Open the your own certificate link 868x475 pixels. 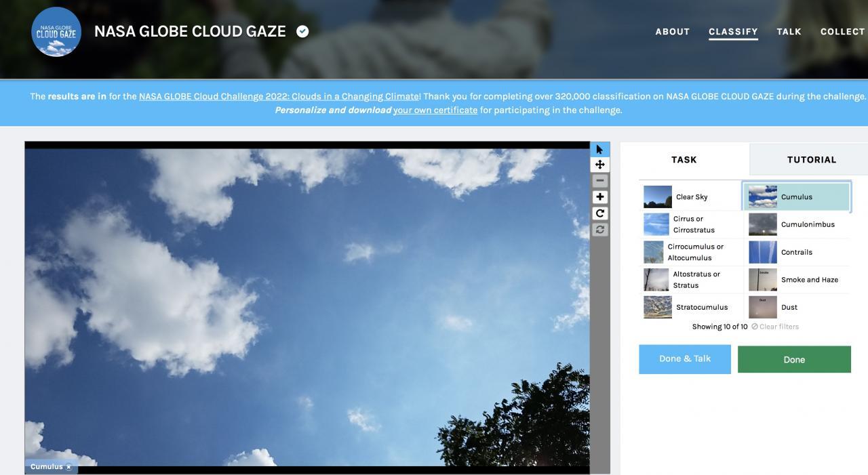pos(435,110)
